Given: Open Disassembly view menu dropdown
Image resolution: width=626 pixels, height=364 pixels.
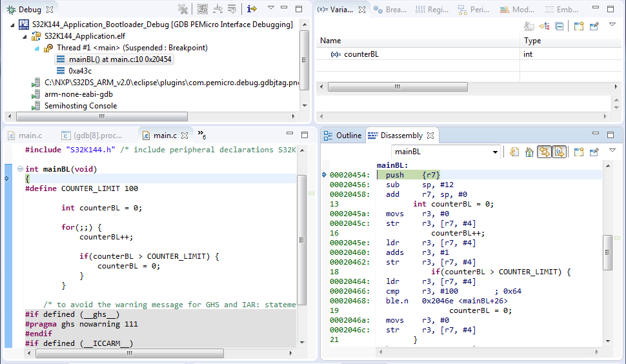Looking at the screenshot, I should (612, 150).
